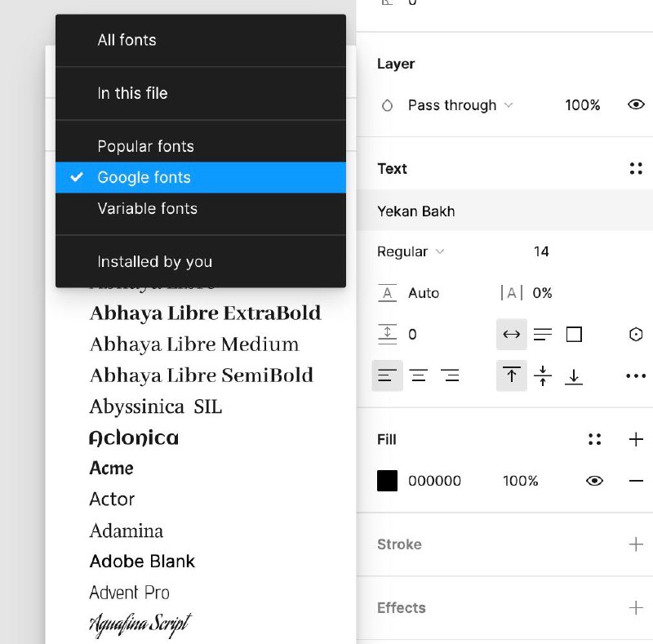Align text to bottom

pyautogui.click(x=574, y=376)
